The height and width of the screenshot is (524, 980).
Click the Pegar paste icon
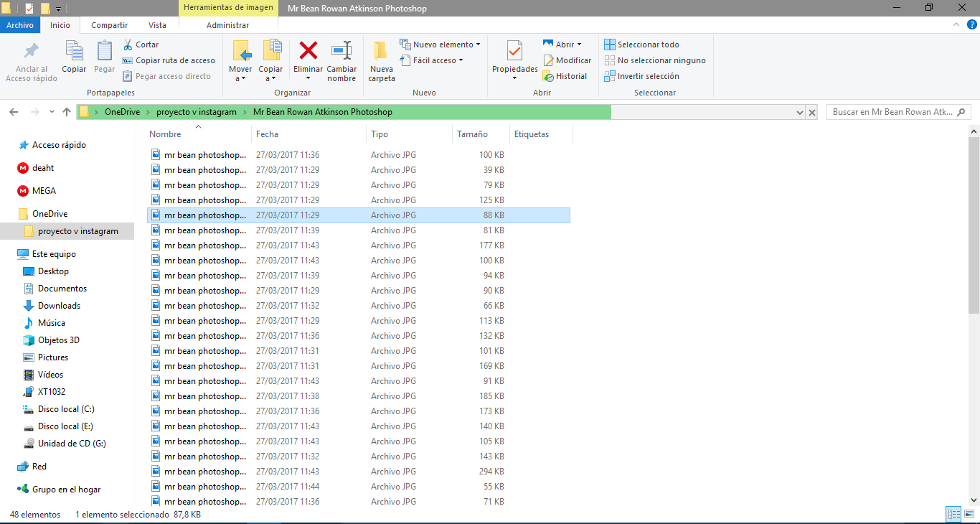click(x=105, y=51)
